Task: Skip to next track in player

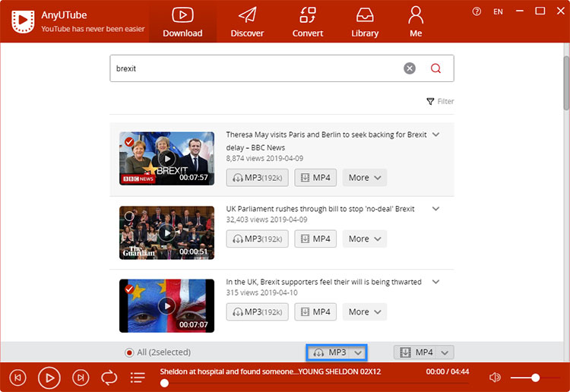Action: tap(81, 378)
